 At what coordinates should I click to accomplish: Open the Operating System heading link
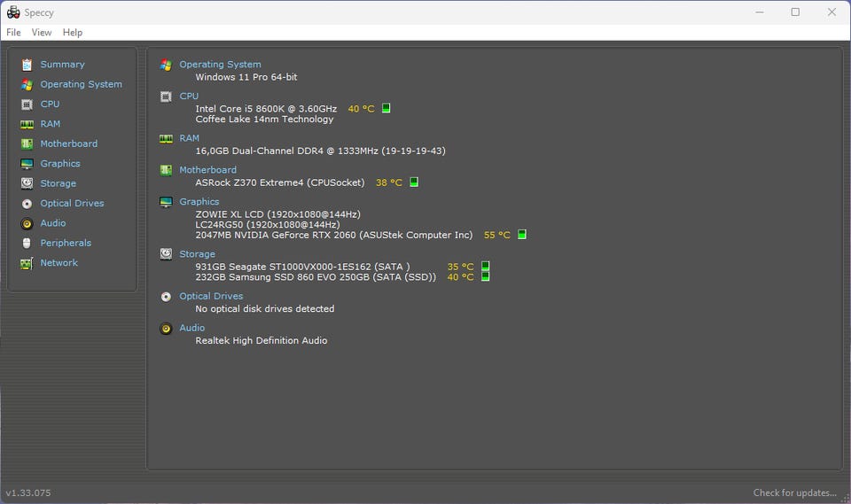[221, 65]
